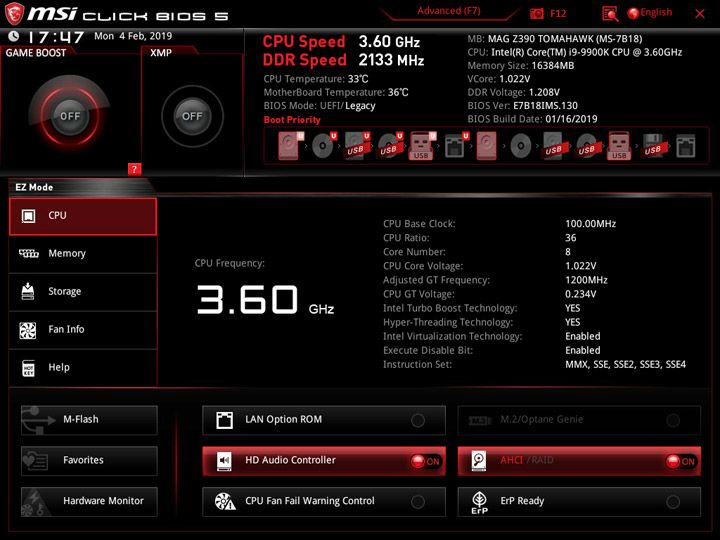
Task: Click the Instruction Set MMX, SSE value
Action: coord(625,364)
